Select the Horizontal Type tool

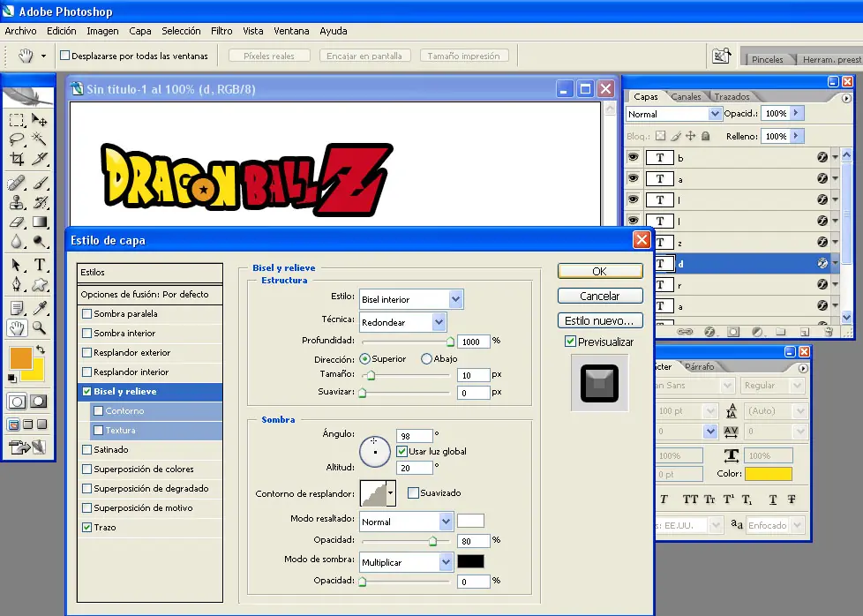click(x=39, y=266)
